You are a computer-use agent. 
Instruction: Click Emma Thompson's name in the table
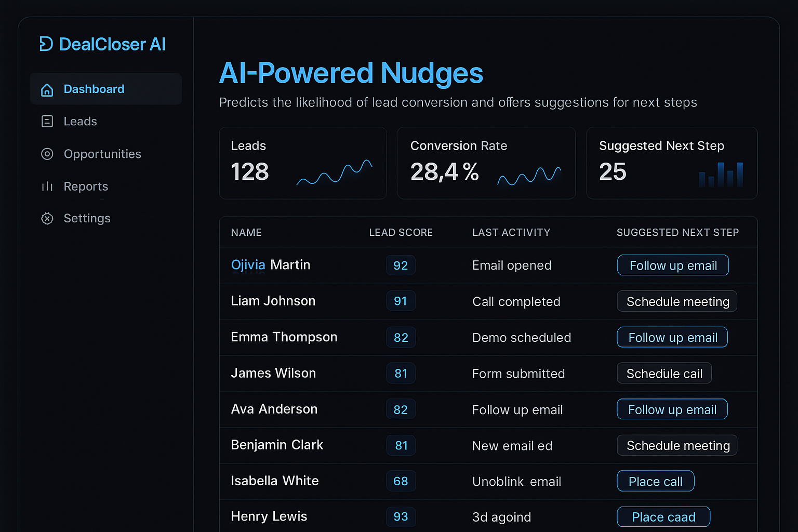284,337
